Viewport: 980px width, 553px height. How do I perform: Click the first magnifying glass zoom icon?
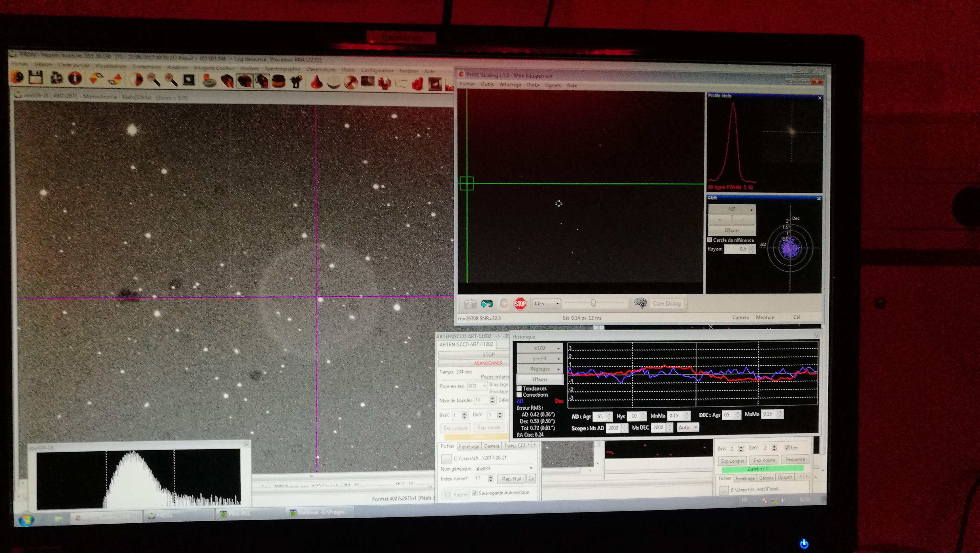pos(153,79)
